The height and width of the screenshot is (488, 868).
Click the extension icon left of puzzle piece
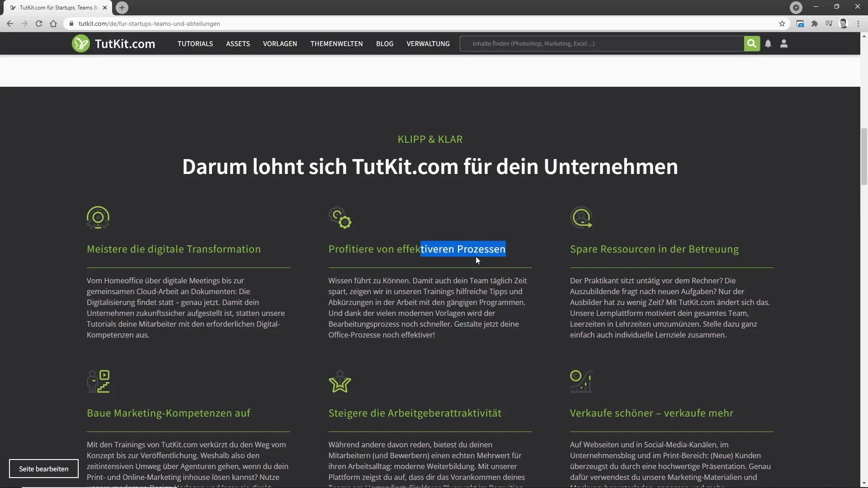point(800,23)
